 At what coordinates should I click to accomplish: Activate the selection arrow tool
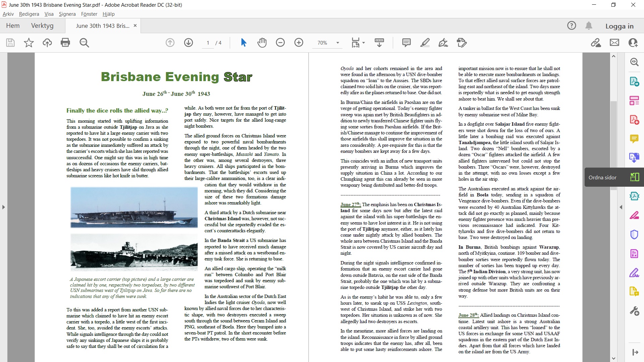coord(244,43)
